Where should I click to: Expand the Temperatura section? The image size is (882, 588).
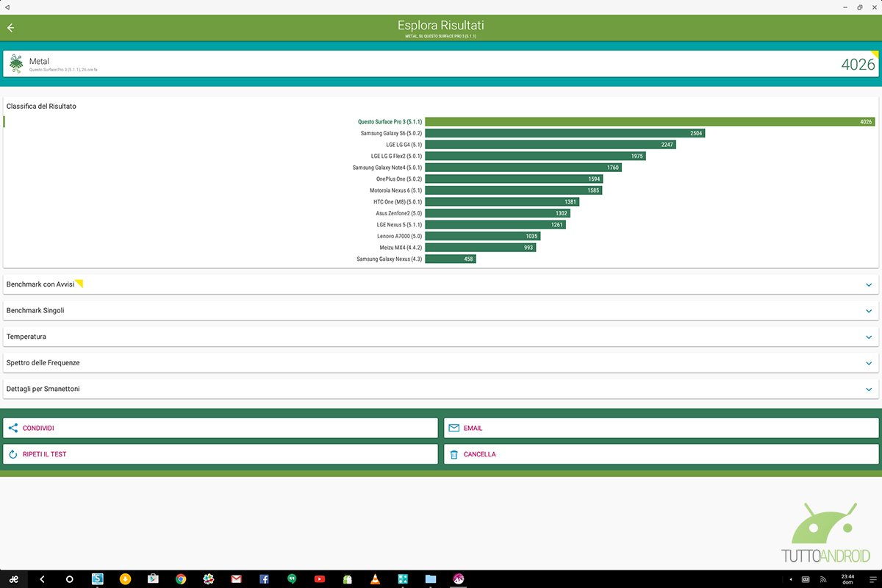point(441,337)
